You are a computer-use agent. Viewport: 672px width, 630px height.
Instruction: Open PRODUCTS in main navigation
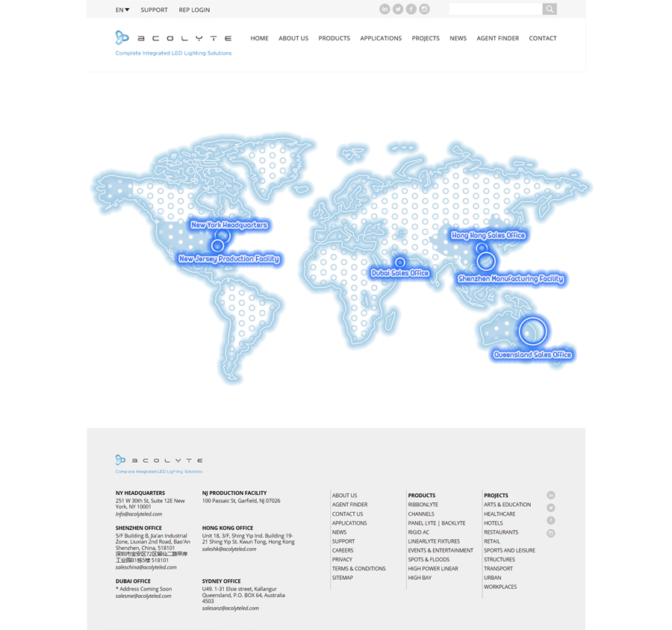(x=334, y=38)
